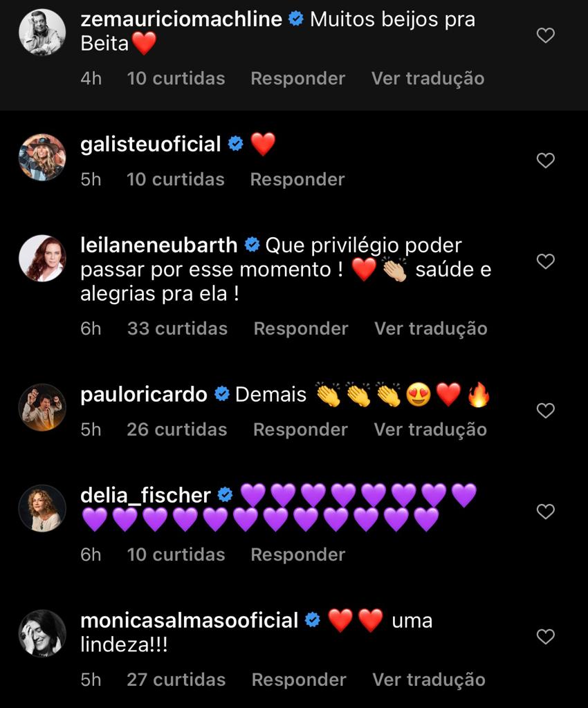View leilaneneubarth's profile photo
588x708 pixels.
(x=42, y=259)
